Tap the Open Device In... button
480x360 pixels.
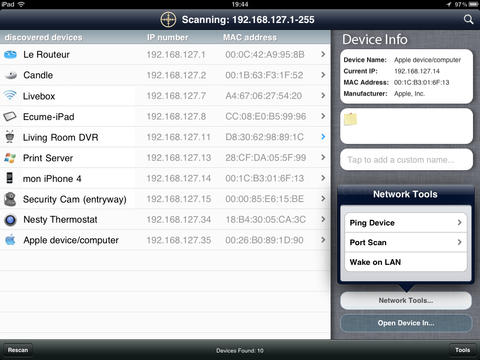(x=406, y=323)
